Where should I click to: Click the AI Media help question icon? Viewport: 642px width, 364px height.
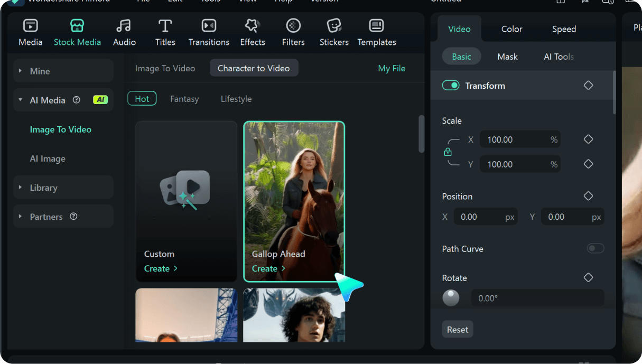click(x=77, y=100)
